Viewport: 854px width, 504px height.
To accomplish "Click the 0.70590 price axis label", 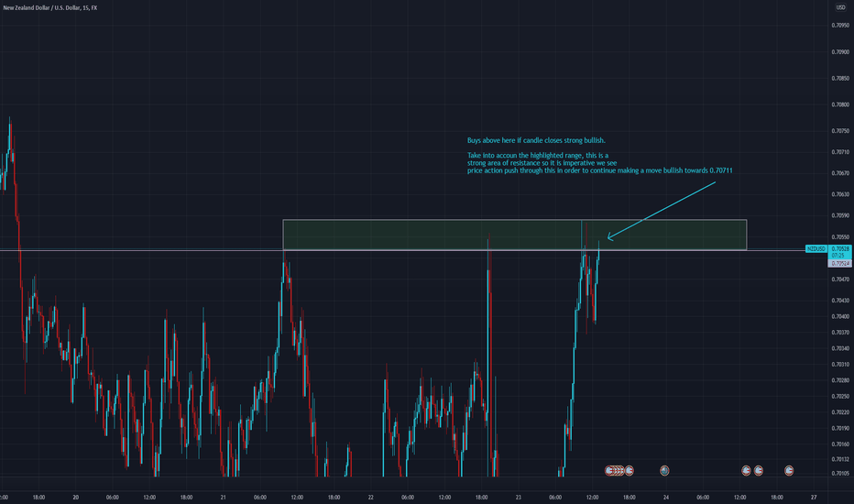I will [x=840, y=215].
